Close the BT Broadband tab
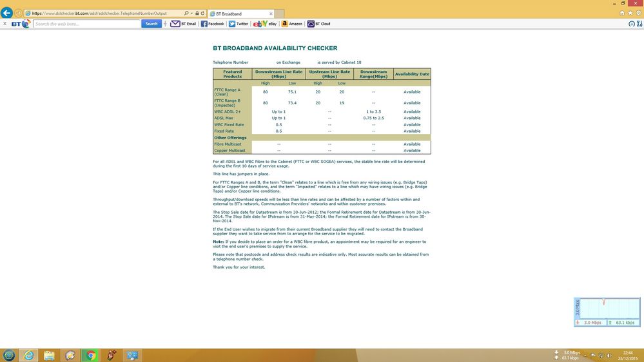 click(x=271, y=14)
